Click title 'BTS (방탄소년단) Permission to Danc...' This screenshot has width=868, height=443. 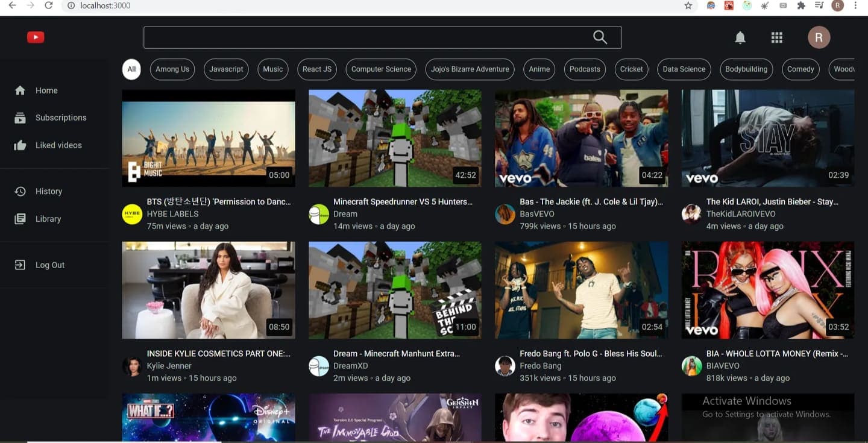coord(219,202)
